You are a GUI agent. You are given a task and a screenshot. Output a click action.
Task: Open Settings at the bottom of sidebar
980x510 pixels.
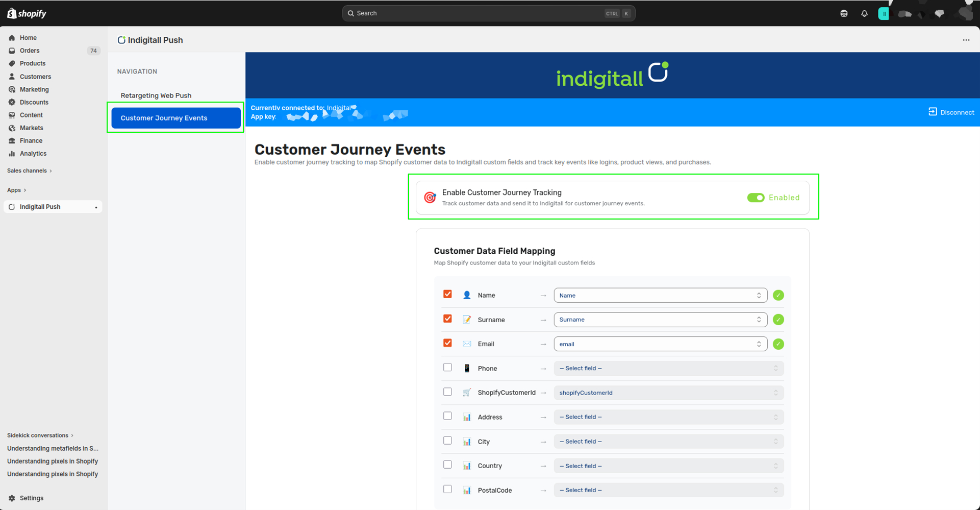pyautogui.click(x=32, y=498)
